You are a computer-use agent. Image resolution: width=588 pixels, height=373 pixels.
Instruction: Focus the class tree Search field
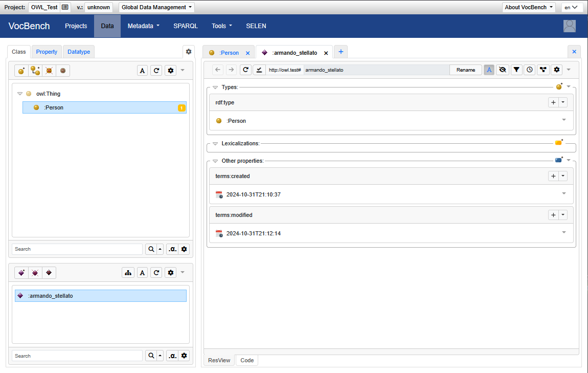click(x=77, y=249)
